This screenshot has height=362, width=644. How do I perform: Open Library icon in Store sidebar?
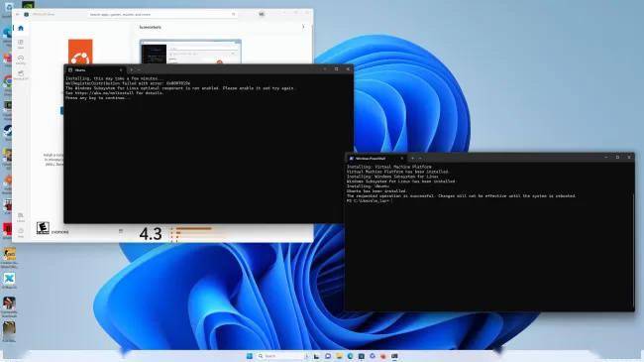click(21, 217)
